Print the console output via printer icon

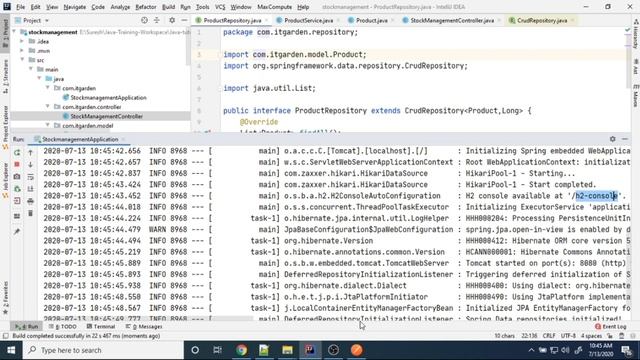point(31,201)
